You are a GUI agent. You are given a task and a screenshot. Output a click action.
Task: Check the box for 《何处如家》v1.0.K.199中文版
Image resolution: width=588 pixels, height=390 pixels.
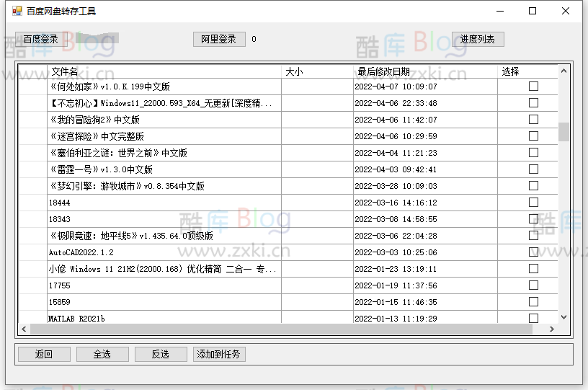coord(533,87)
